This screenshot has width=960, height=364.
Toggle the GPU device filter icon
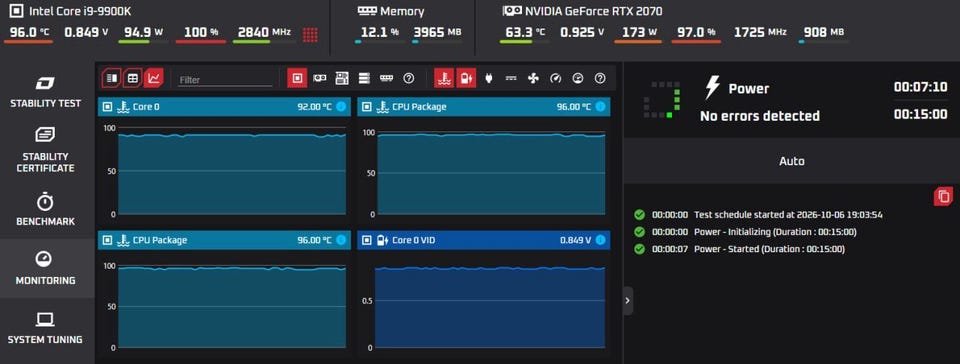[320, 78]
